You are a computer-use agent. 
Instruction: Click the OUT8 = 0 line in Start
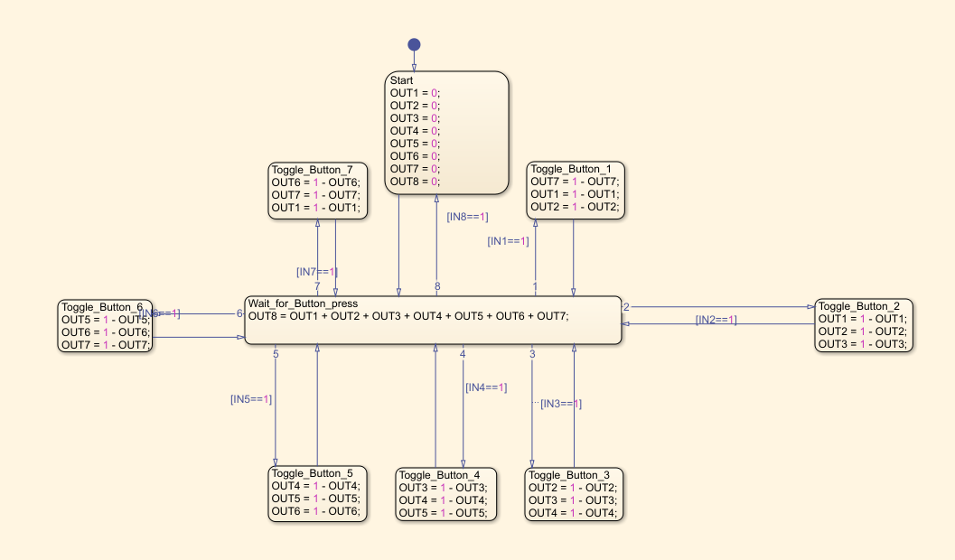click(x=415, y=181)
